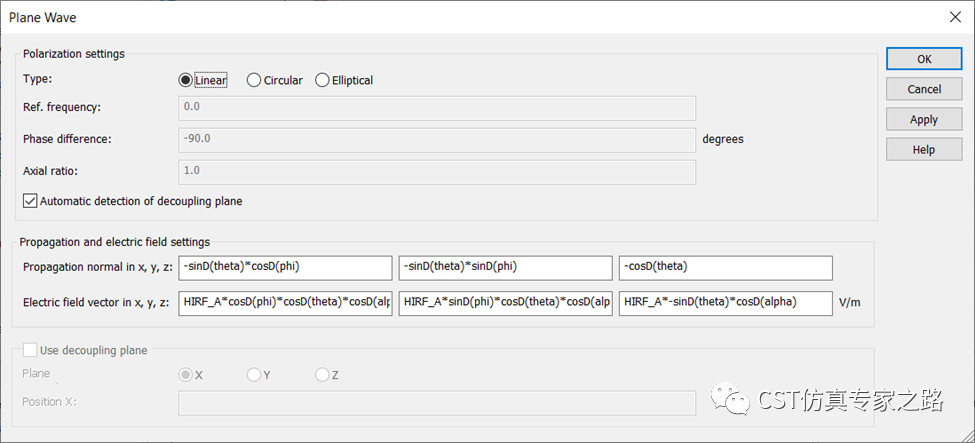Edit the electric field vector x field

[x=285, y=304]
